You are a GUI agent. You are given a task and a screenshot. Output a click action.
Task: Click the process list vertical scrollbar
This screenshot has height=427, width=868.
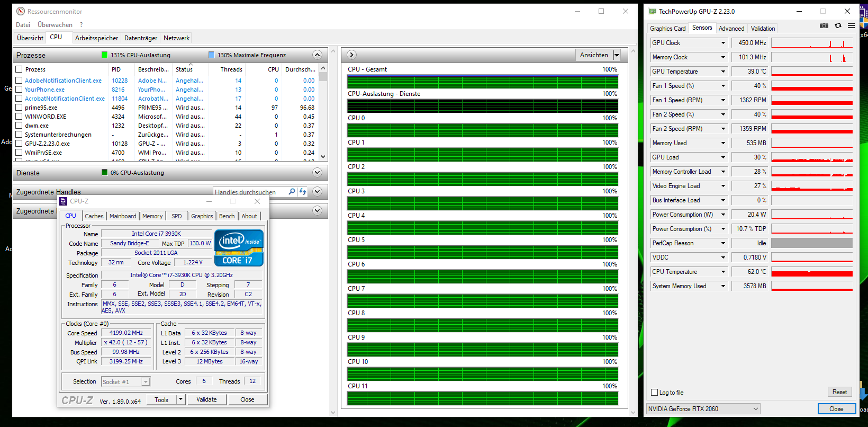[323, 112]
